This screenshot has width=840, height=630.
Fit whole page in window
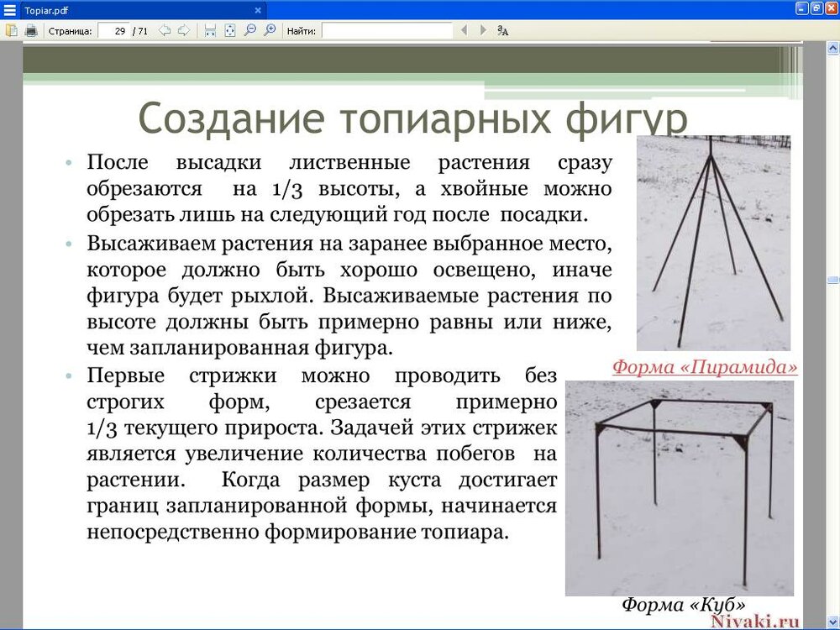coord(229,29)
